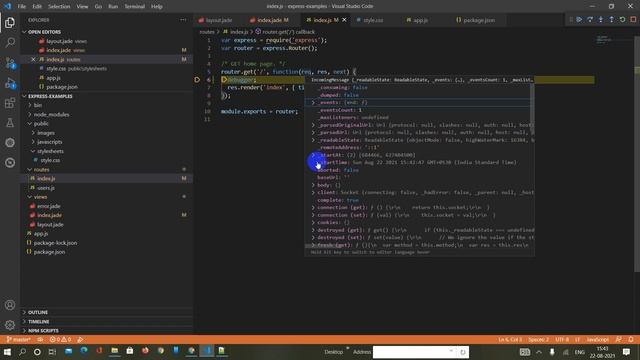Open the Run menu
This screenshot has width=640, height=360.
click(113, 7)
